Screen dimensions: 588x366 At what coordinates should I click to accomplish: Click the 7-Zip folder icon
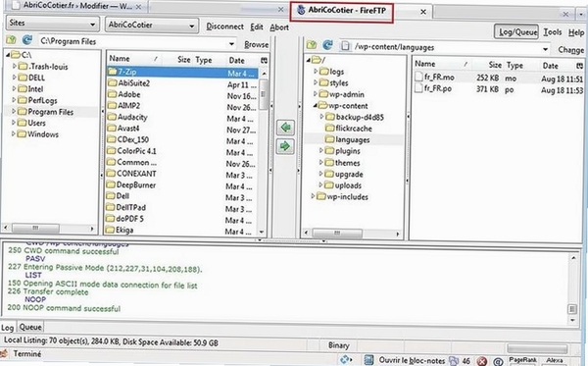point(112,72)
